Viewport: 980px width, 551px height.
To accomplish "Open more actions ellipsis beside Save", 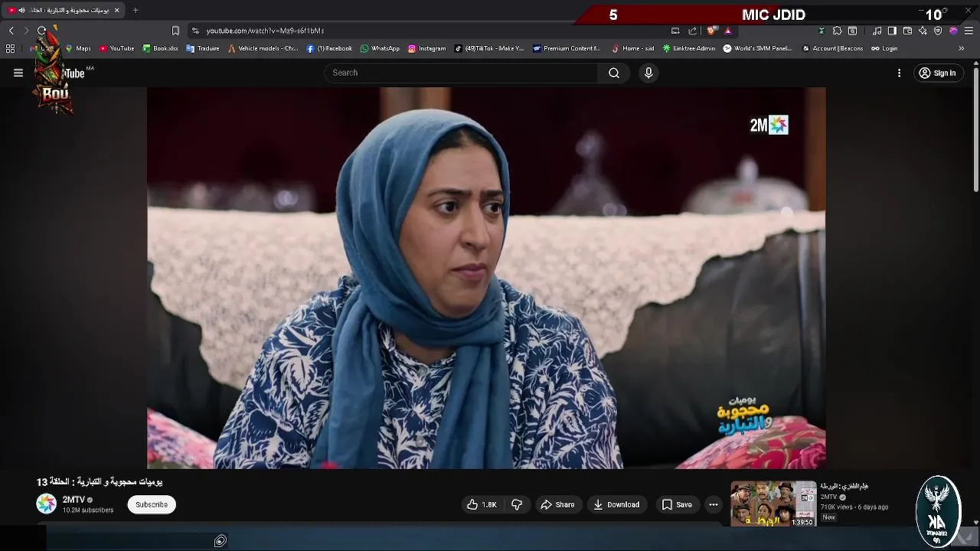I will (714, 504).
